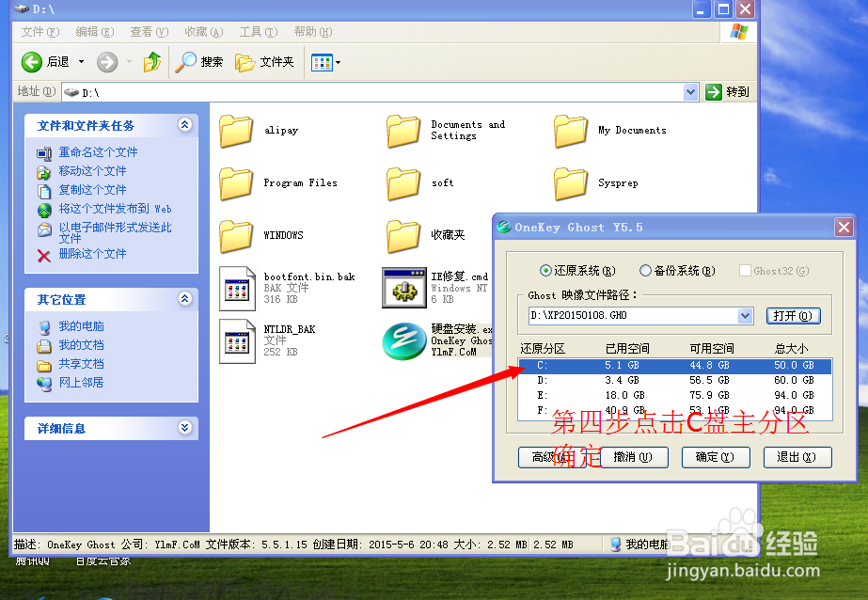Select the My Documents folder

pyautogui.click(x=571, y=131)
